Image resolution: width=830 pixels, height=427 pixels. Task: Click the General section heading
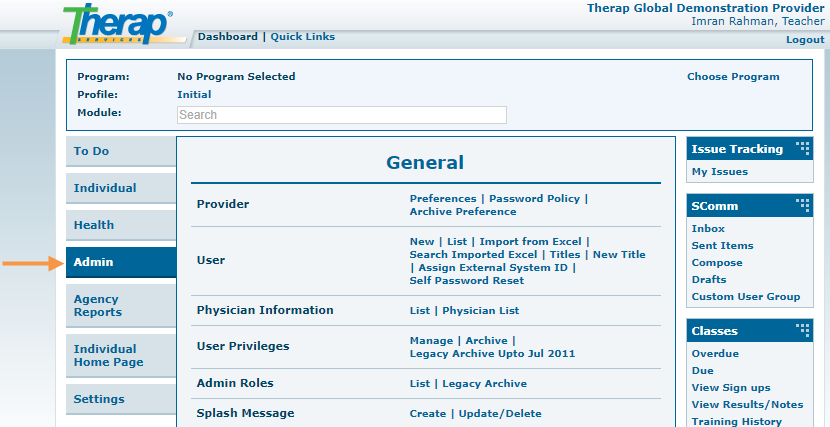tap(425, 162)
